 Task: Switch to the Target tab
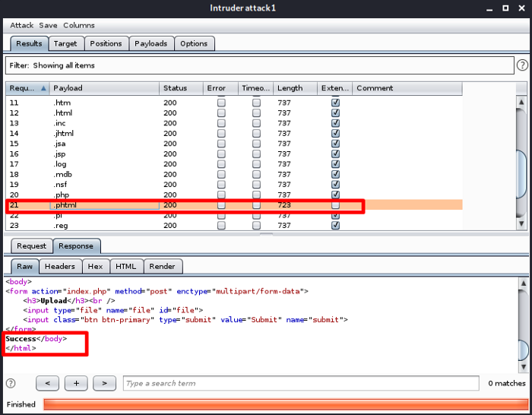pyautogui.click(x=65, y=44)
